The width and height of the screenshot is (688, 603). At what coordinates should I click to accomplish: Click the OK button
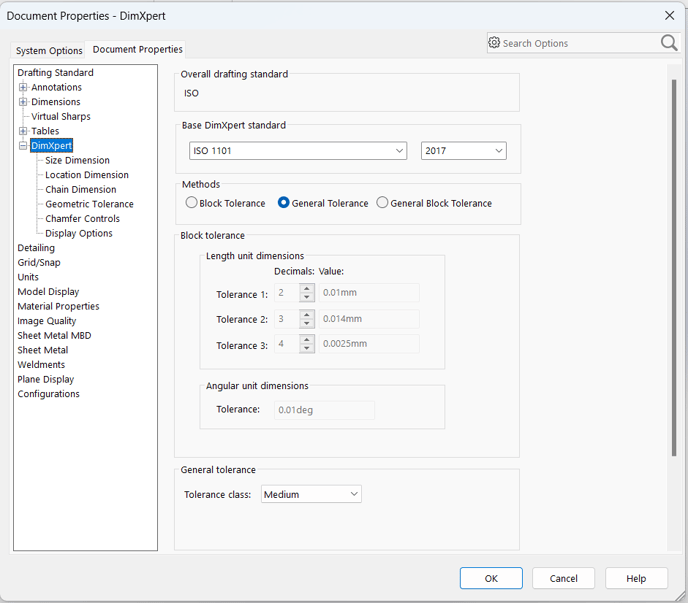point(491,578)
